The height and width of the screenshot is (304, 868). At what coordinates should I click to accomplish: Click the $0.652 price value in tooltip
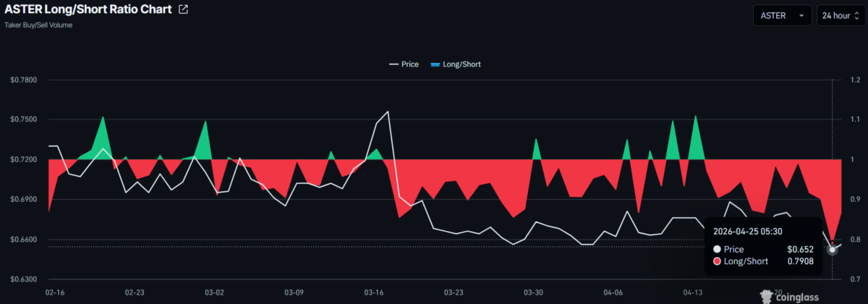801,248
